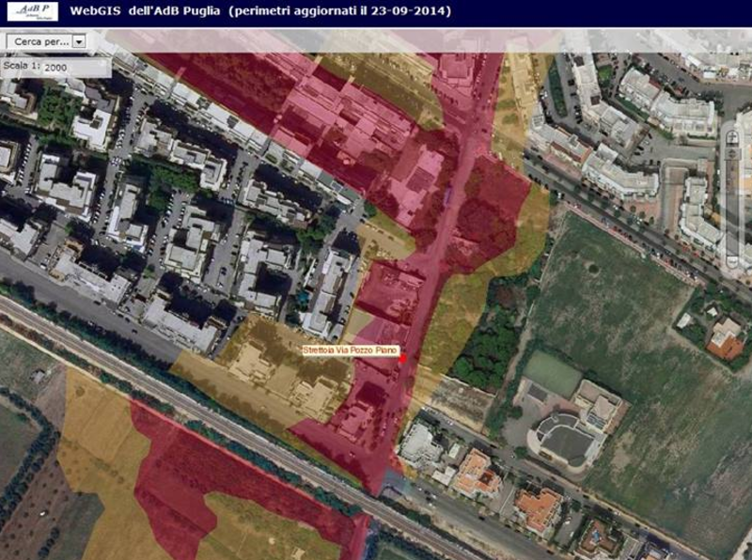The image size is (752, 560).
Task: Click the zoom slider handle
Action: pos(732,153)
